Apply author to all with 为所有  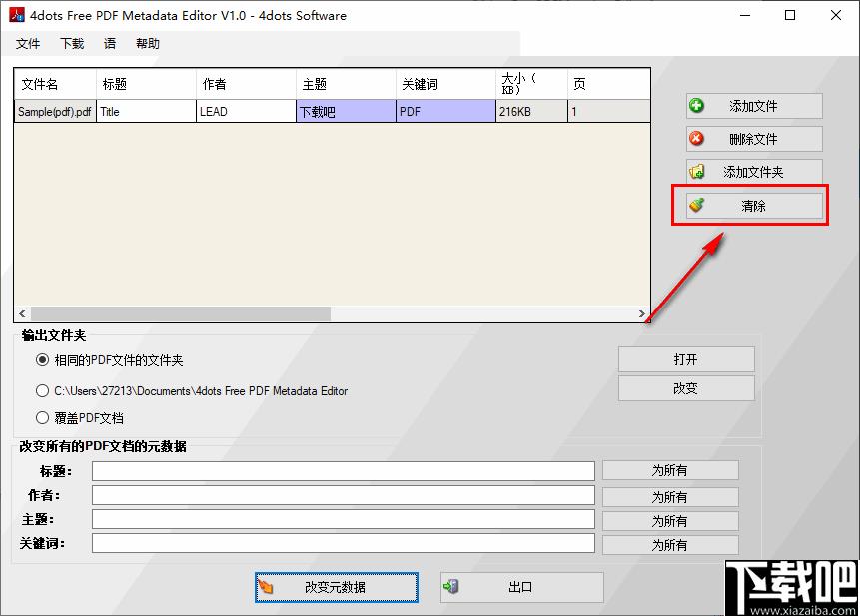pyautogui.click(x=670, y=496)
